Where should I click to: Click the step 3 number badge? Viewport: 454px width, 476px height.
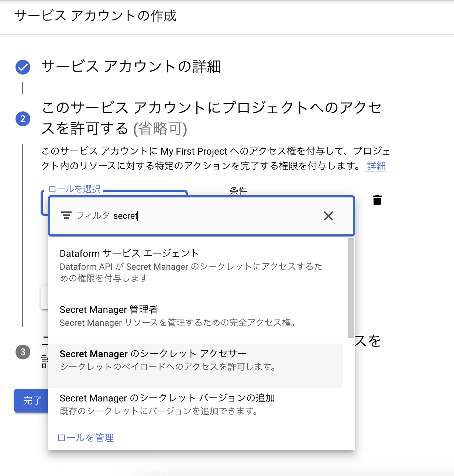pos(23,352)
